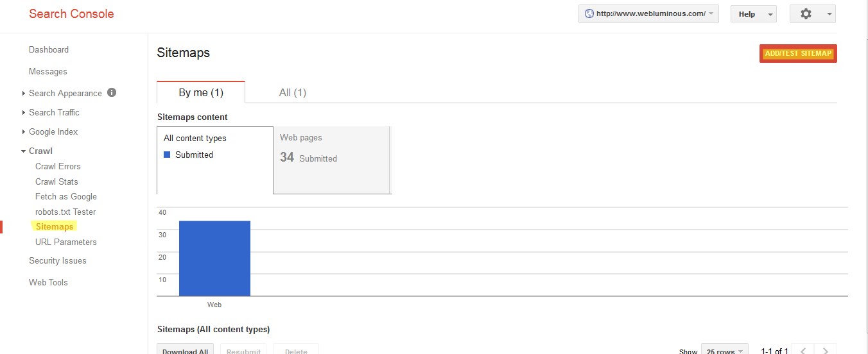Go to previous page arrow
Viewport: 868px width, 354px height.
pyautogui.click(x=803, y=350)
